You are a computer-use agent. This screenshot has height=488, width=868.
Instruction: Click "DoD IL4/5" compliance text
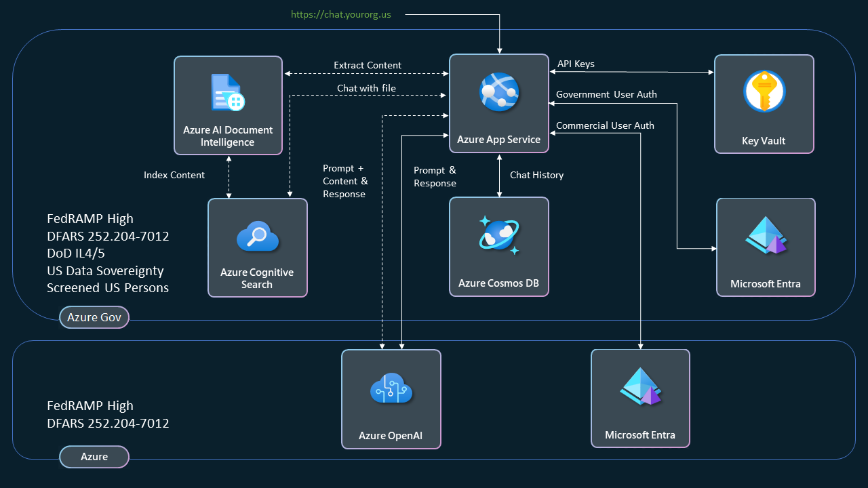point(76,253)
